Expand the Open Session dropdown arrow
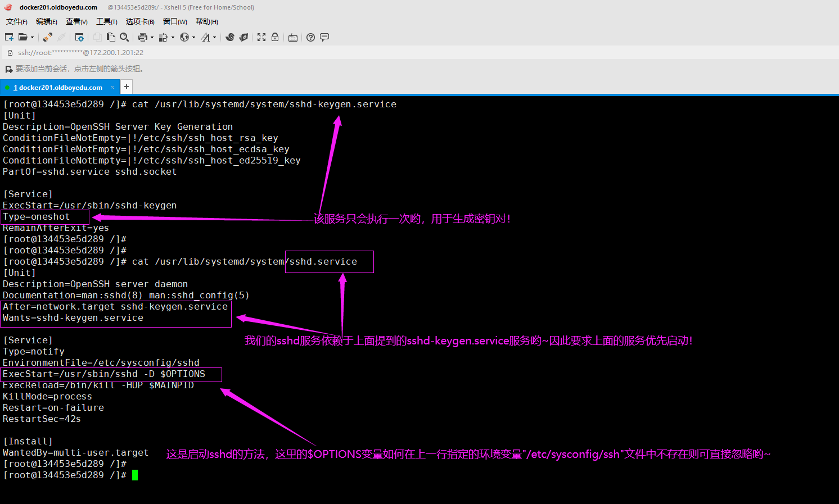 pyautogui.click(x=32, y=38)
